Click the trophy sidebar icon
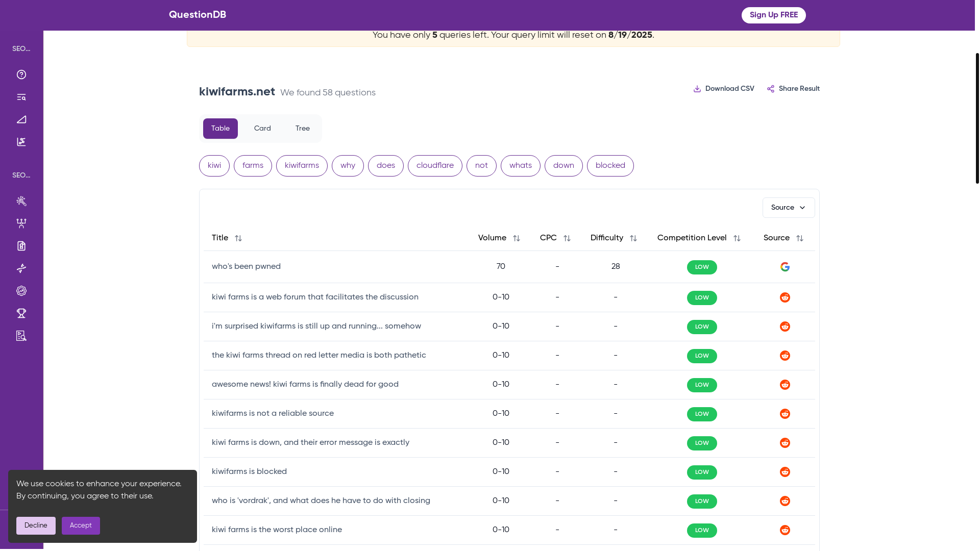The height and width of the screenshot is (551, 980). point(21,313)
